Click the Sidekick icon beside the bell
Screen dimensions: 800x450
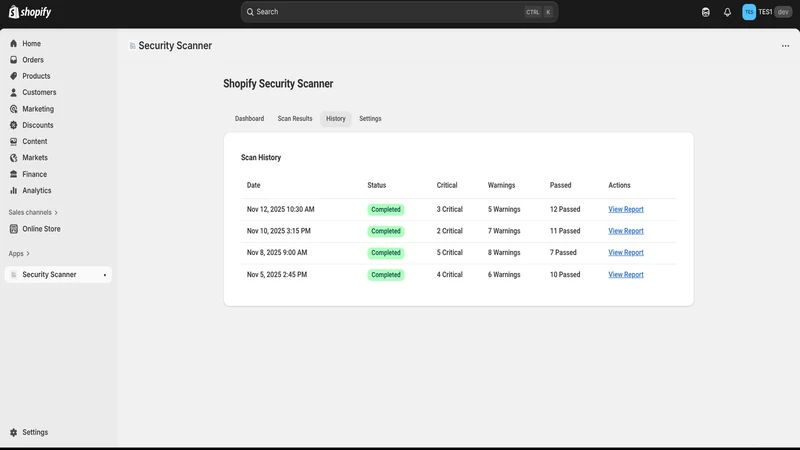point(706,12)
